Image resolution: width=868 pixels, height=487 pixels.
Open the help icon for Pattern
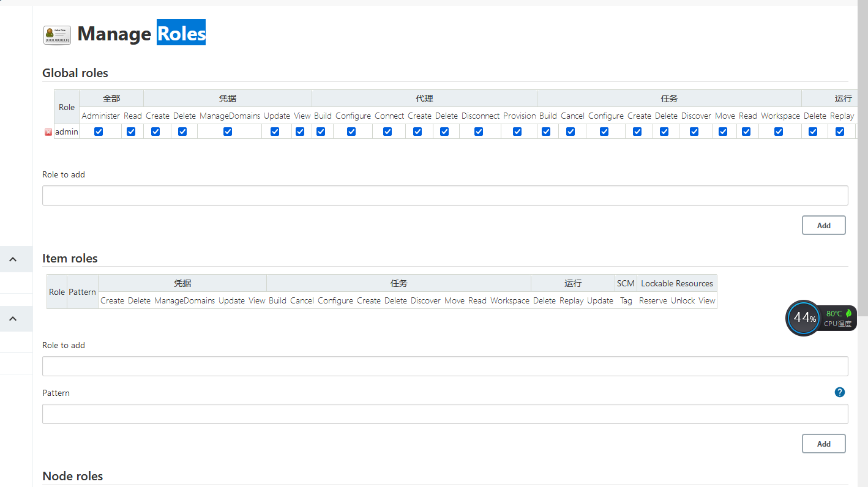[x=840, y=392]
